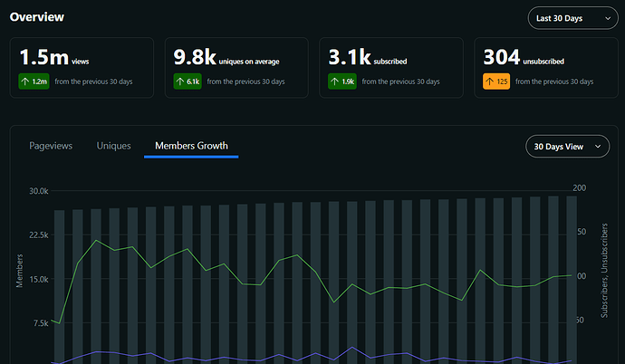Click the green 6.1k uniques increase badge
Screen dimensions: 625x364
[187, 81]
